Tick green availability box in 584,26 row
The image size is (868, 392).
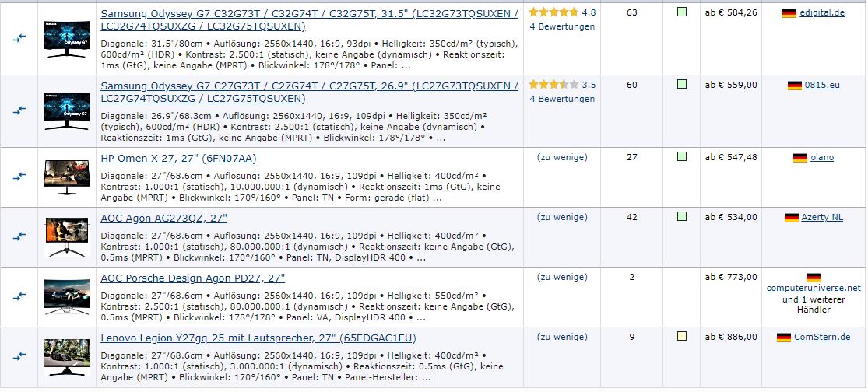[x=681, y=12]
